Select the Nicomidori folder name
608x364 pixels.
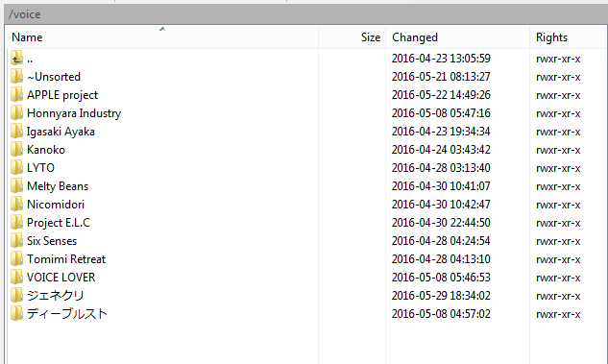(56, 205)
